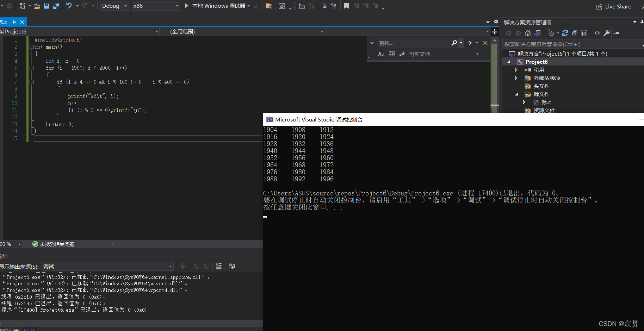The height and width of the screenshot is (331, 644).
Task: Open file using the folder toolbar icon
Action: click(x=37, y=6)
